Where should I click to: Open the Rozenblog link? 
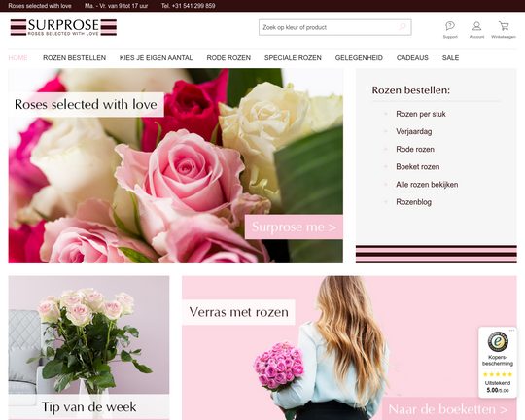coord(413,202)
